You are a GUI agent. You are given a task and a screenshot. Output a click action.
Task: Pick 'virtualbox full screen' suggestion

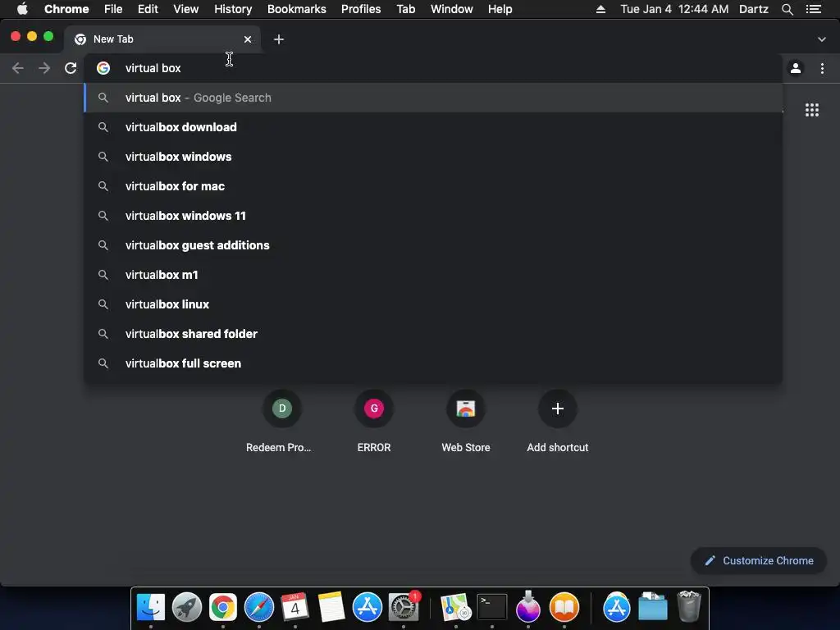(x=433, y=363)
